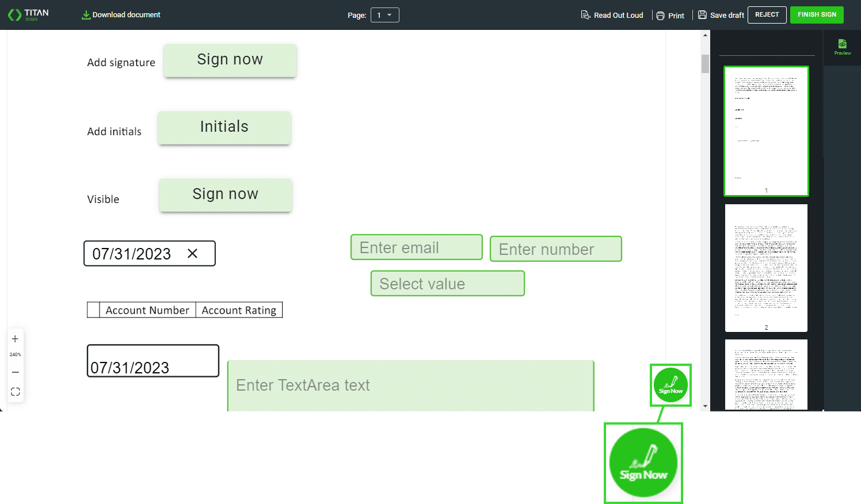861x504 pixels.
Task: Click the Enter email field
Action: click(416, 247)
